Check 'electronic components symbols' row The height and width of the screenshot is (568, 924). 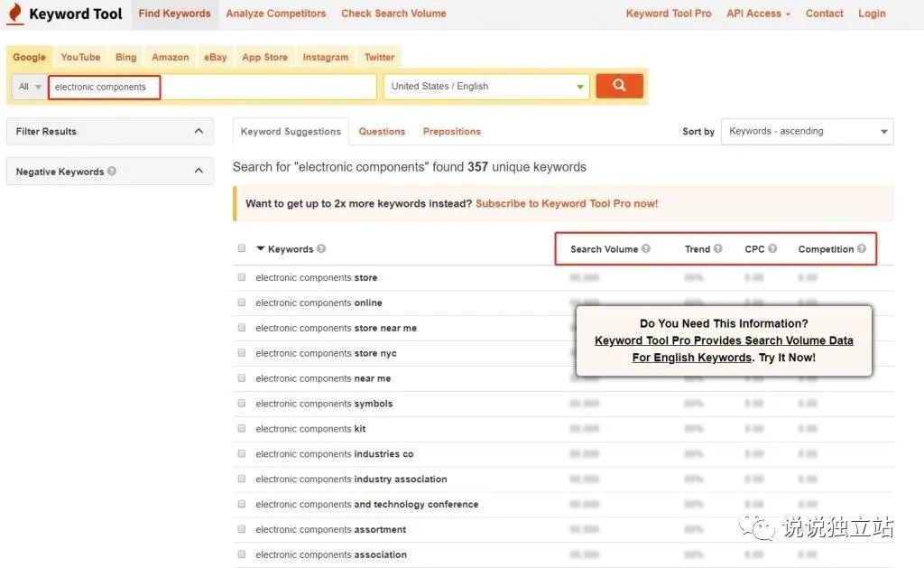[x=242, y=404]
